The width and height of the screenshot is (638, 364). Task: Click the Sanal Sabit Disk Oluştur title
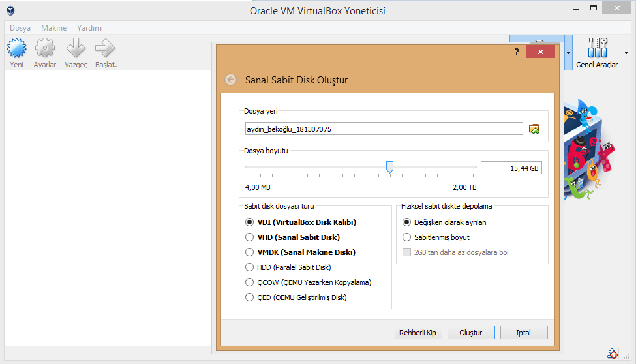(x=296, y=80)
